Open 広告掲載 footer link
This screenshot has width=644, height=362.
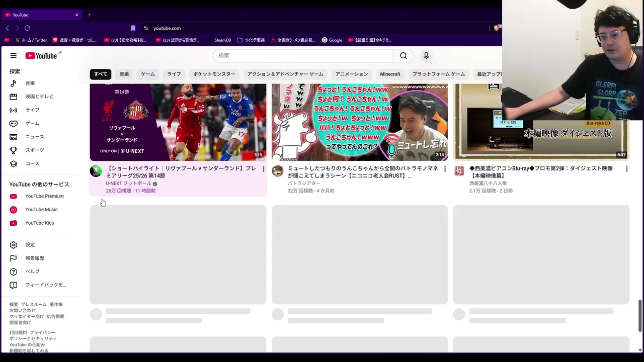pyautogui.click(x=55, y=317)
